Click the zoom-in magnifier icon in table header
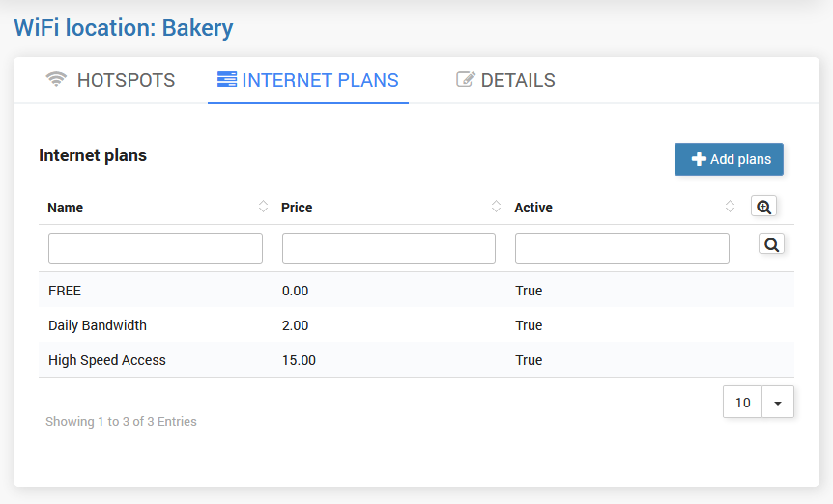Viewport: 833px width, 504px height. click(763, 207)
